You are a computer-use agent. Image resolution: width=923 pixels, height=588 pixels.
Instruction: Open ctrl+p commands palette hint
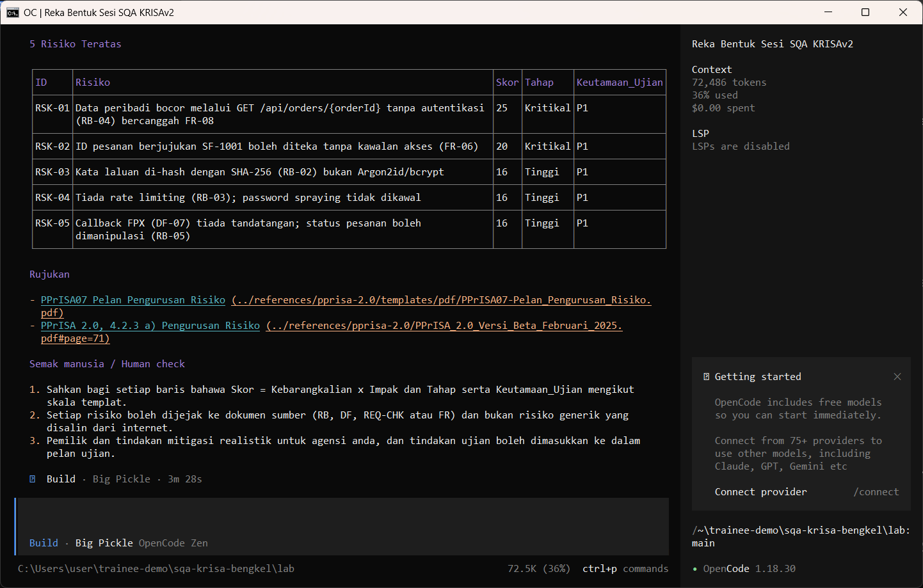[625, 569]
